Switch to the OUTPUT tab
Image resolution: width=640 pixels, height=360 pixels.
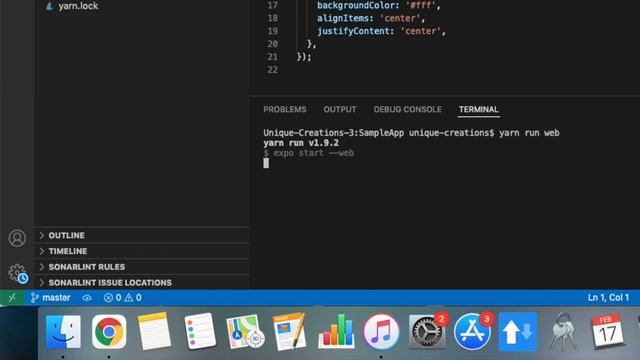[x=340, y=109]
